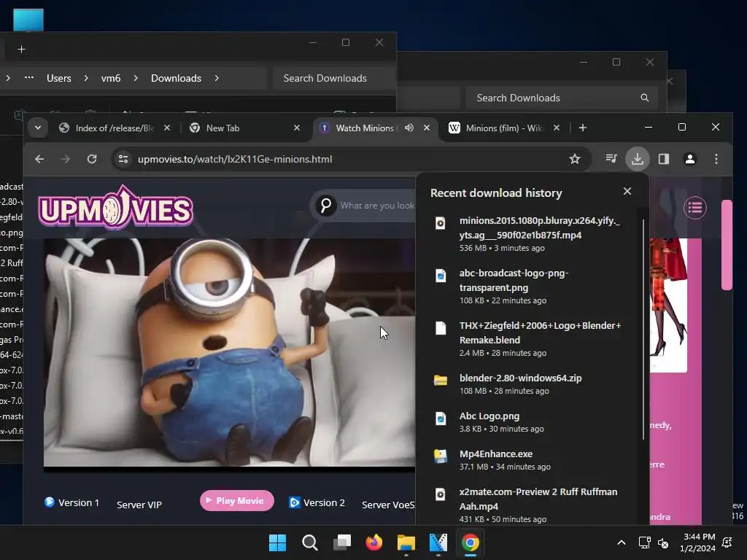Image resolution: width=747 pixels, height=560 pixels.
Task: Open the Chrome profile icon
Action: click(x=689, y=159)
